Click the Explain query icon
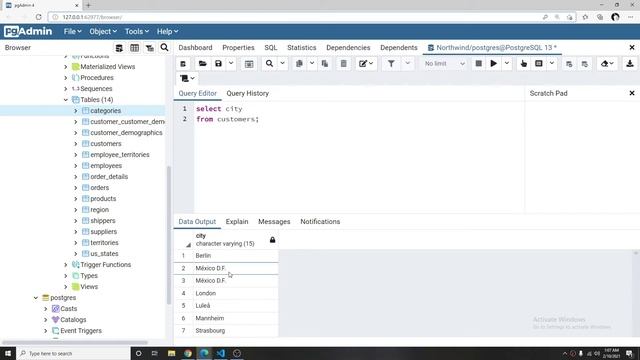The width and height of the screenshot is (640, 360). (x=524, y=64)
